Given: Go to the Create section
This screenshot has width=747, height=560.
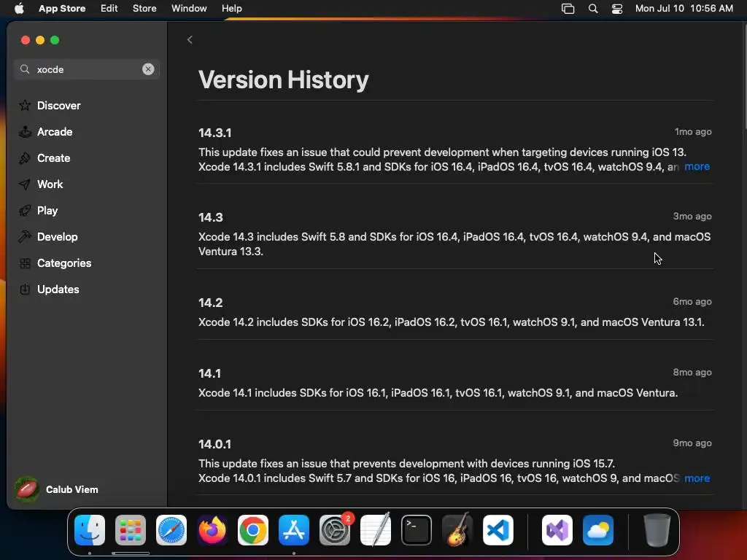Looking at the screenshot, I should click(53, 158).
